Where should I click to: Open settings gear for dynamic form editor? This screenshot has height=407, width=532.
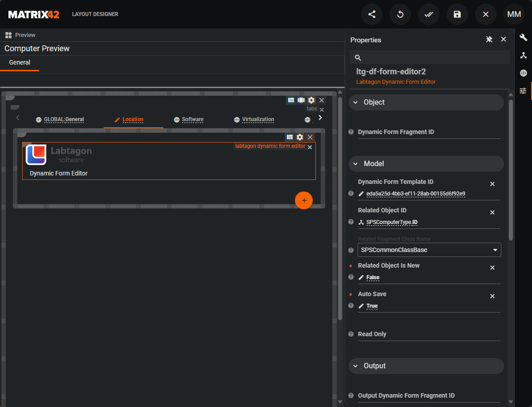tap(300, 137)
